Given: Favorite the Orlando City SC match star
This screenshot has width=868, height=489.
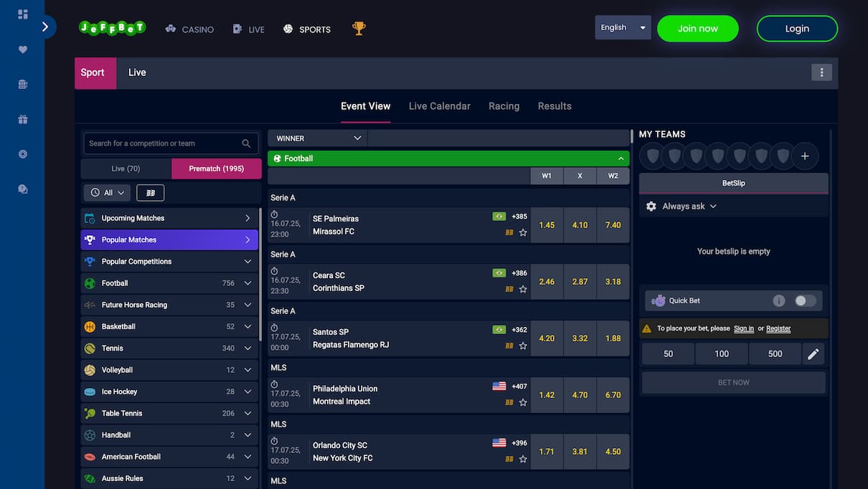Looking at the screenshot, I should click(x=523, y=459).
